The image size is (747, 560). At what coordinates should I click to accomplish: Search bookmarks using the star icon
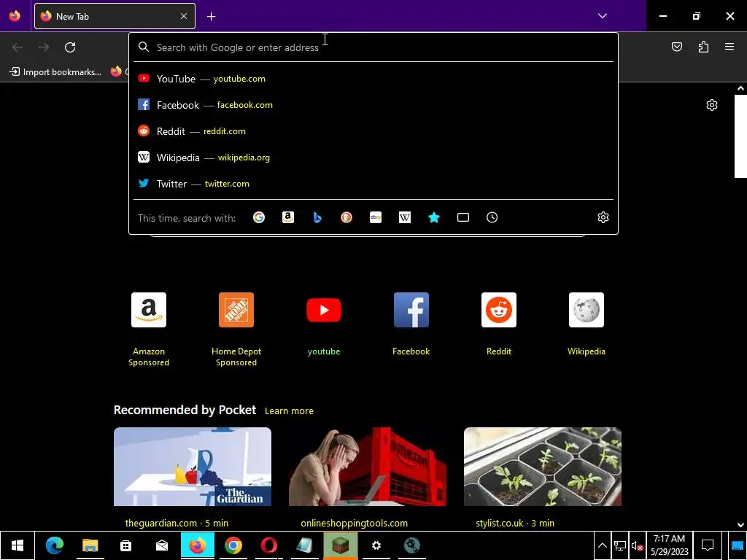(x=434, y=217)
